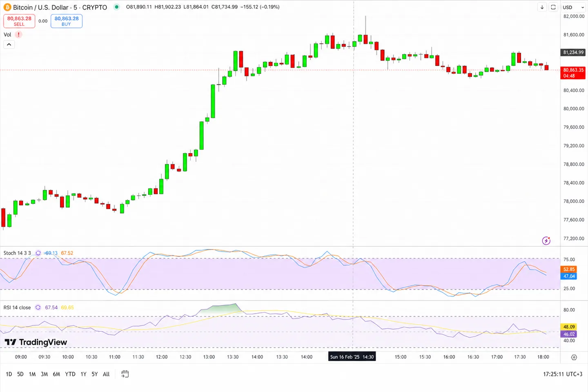Click the yellow 69.65 RSI legend value
588x392 pixels.
point(67,307)
